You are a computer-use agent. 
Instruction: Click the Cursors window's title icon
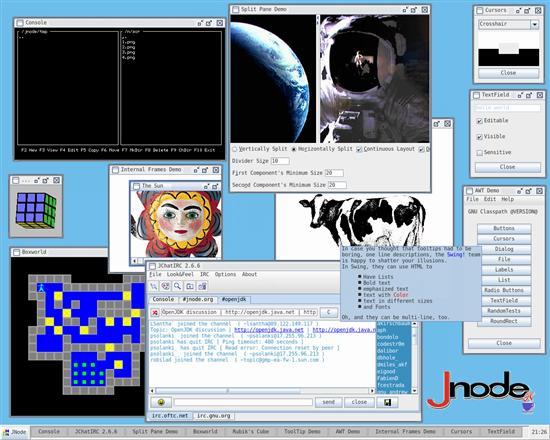(479, 11)
